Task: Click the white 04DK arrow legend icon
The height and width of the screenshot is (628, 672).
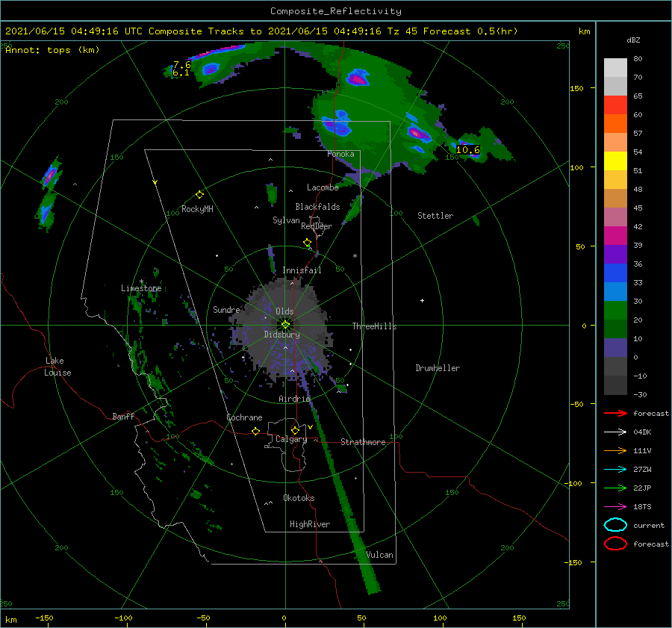Action: [x=615, y=432]
